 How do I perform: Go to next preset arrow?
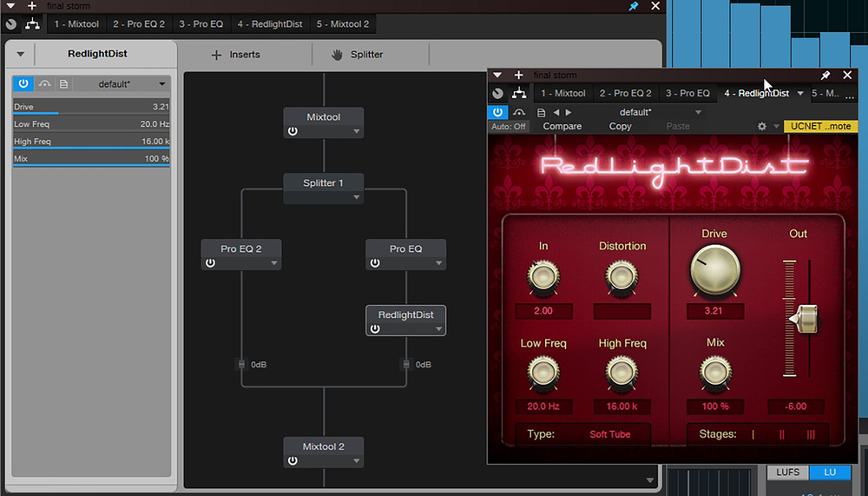coord(569,113)
